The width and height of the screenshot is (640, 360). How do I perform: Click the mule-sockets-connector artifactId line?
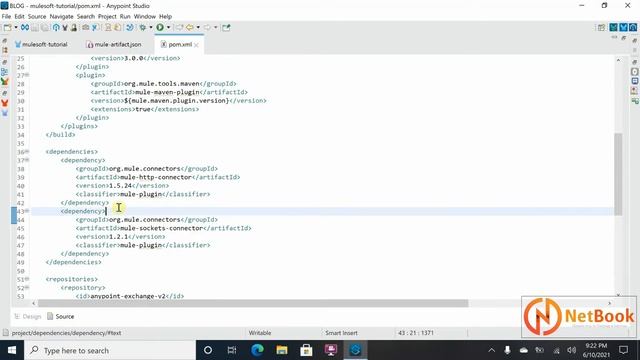tap(163, 228)
